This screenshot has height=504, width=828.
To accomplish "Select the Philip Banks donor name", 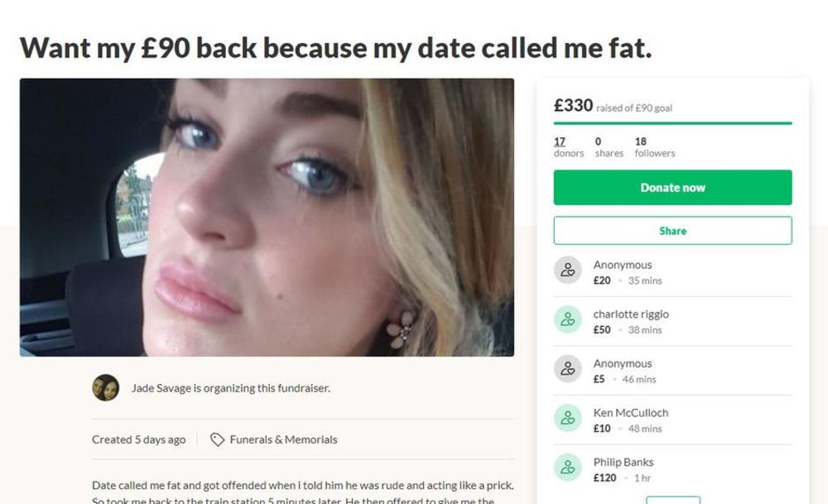I will coord(623,462).
